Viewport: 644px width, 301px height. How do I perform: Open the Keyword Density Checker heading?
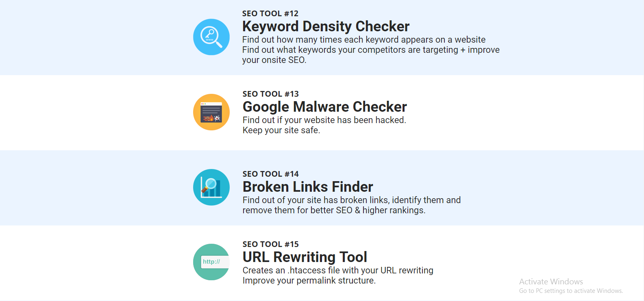pyautogui.click(x=326, y=26)
